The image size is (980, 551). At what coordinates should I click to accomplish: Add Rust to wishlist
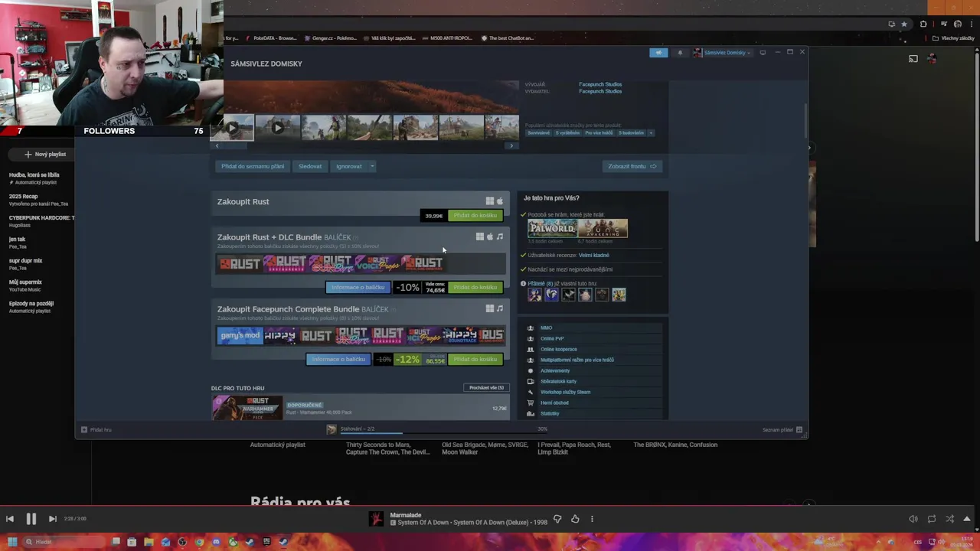click(253, 166)
